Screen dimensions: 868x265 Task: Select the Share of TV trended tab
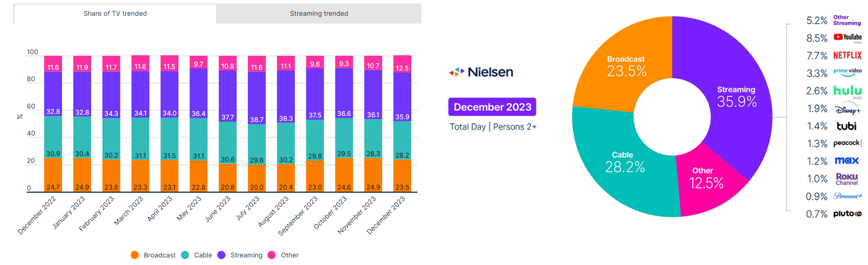point(115,14)
